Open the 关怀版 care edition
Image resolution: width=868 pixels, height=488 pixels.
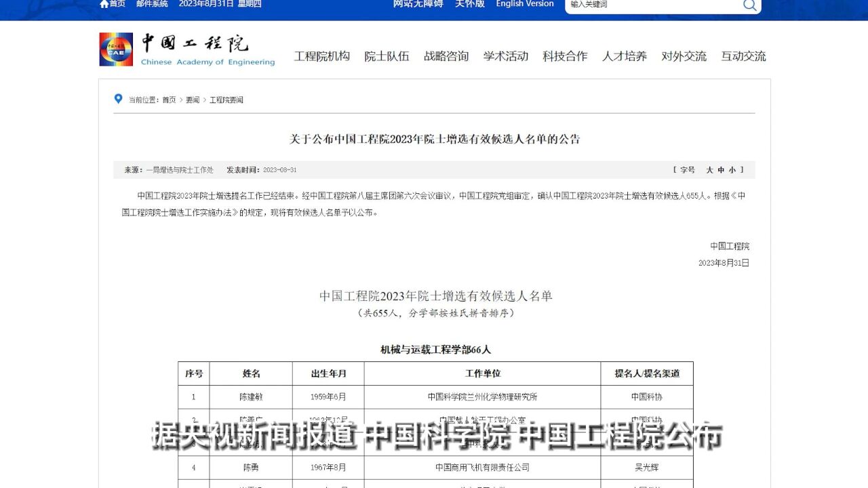(x=470, y=3)
